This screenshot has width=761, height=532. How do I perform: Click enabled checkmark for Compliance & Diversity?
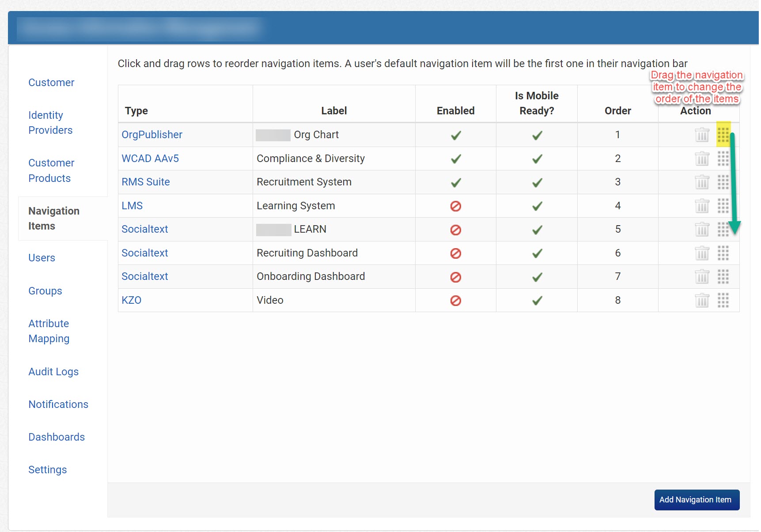click(x=456, y=159)
